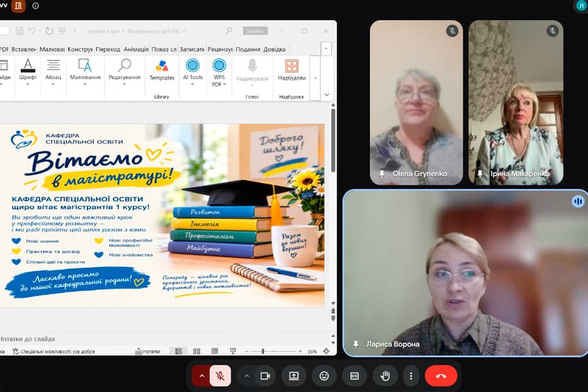This screenshot has width=588, height=392.
Task: Expand the Редагування editing group
Action: point(125,72)
